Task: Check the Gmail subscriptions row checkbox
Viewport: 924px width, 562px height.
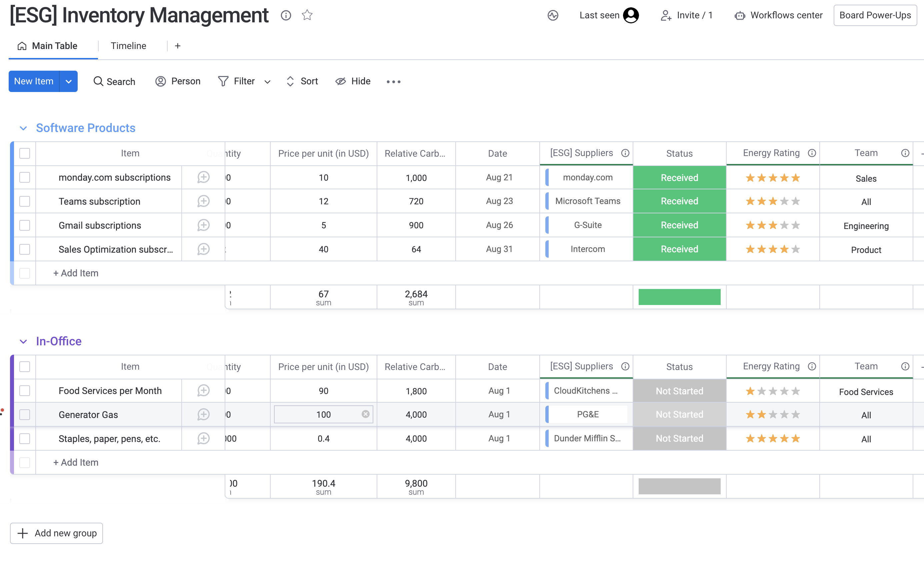Action: coord(25,225)
